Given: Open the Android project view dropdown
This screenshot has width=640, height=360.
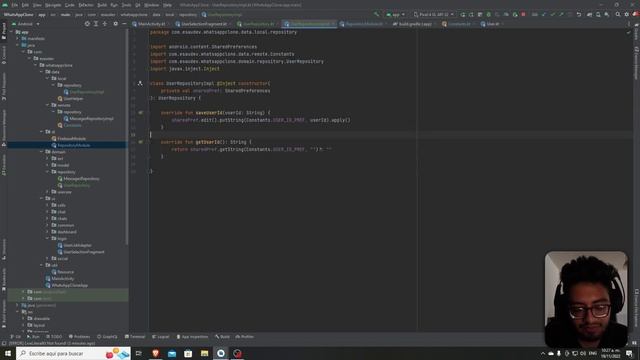Looking at the screenshot, I should tap(26, 24).
